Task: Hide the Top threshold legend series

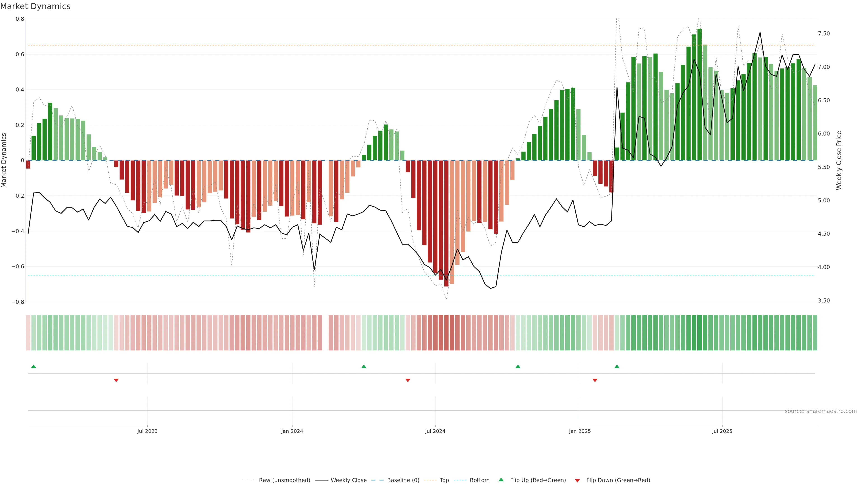Action: tap(444, 480)
